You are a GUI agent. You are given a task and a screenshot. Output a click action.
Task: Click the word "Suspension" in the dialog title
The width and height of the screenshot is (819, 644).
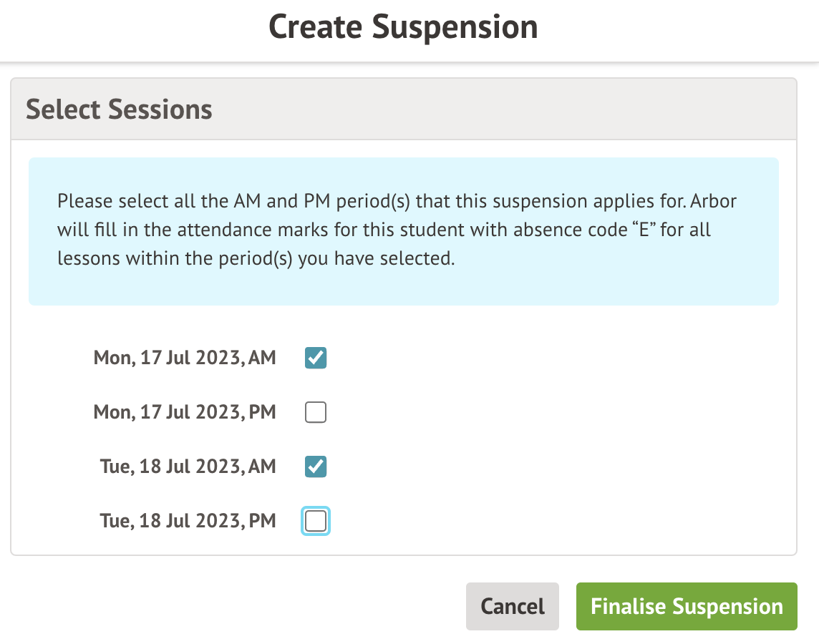(x=455, y=27)
